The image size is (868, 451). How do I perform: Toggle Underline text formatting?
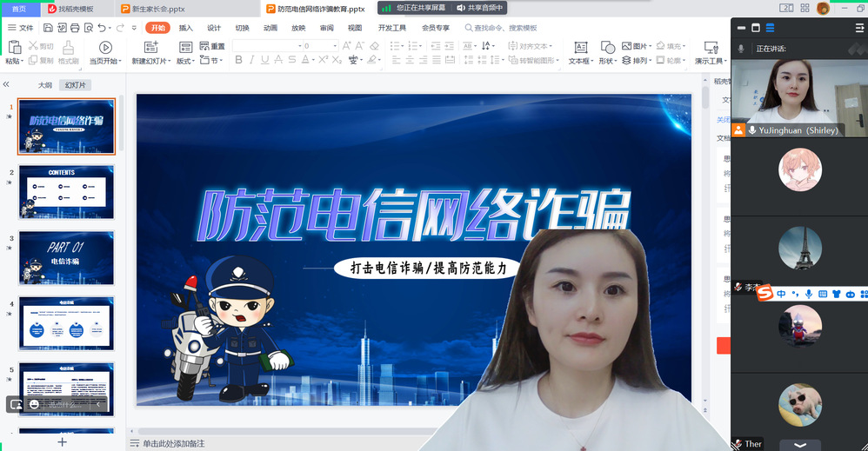[x=265, y=60]
